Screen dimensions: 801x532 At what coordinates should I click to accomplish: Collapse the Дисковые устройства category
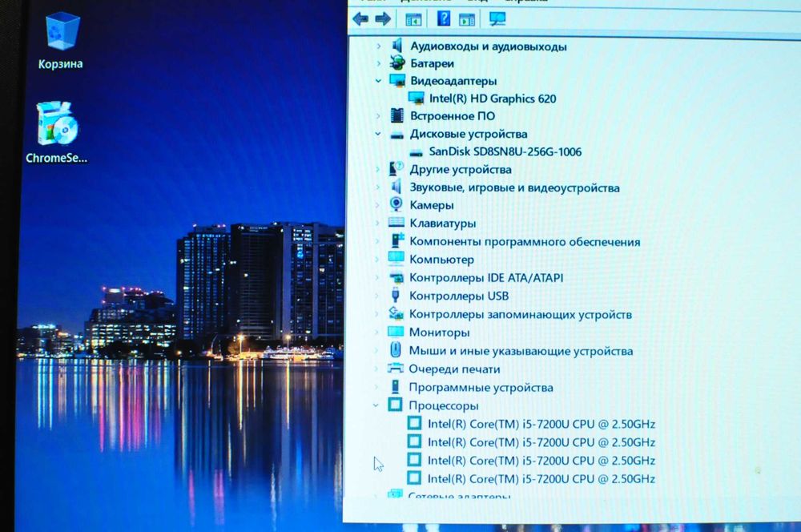tap(378, 134)
